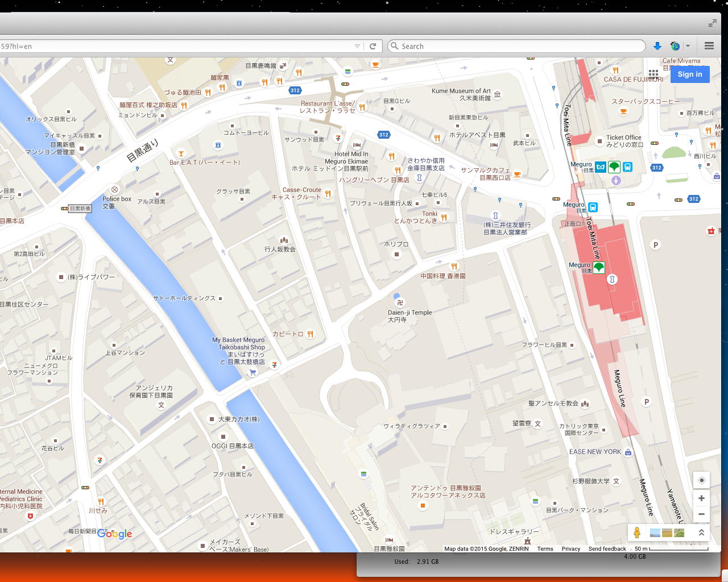The width and height of the screenshot is (728, 582).
Task: Open the browser hamburger menu
Action: coord(709,46)
